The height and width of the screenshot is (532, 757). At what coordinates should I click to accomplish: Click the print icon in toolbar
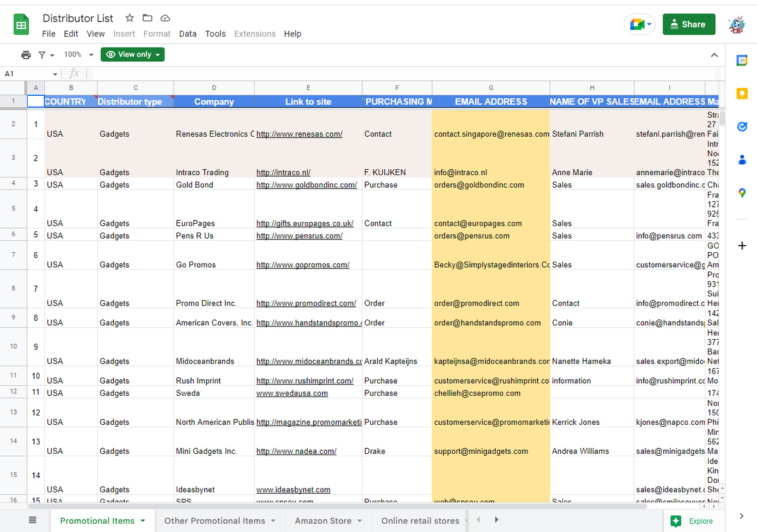coord(26,55)
